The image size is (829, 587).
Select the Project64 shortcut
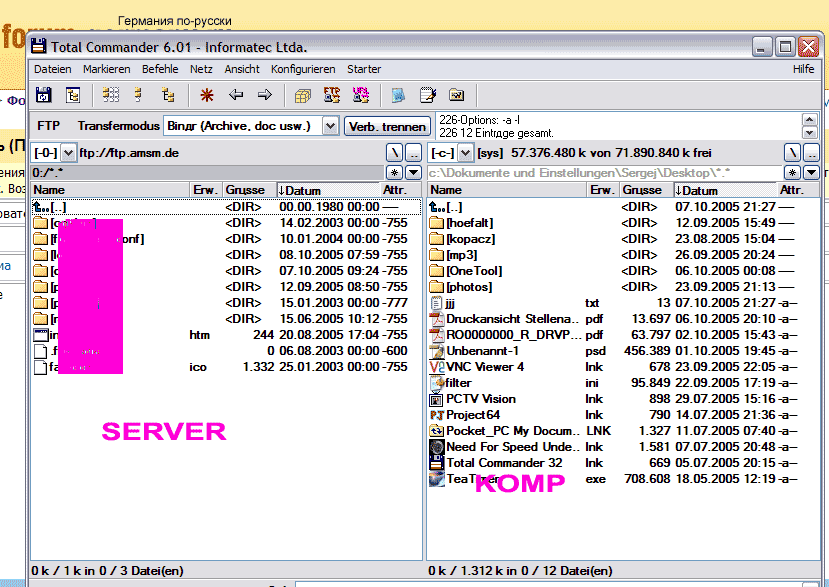pos(613,415)
